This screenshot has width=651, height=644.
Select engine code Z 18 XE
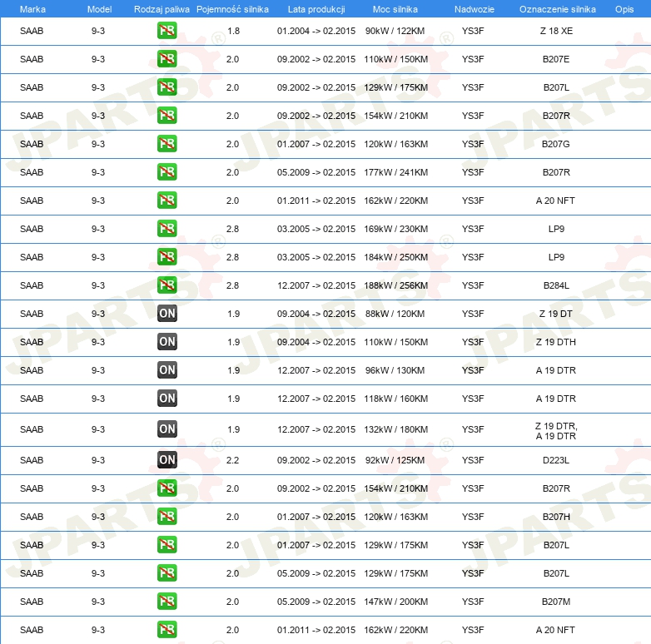pos(556,31)
